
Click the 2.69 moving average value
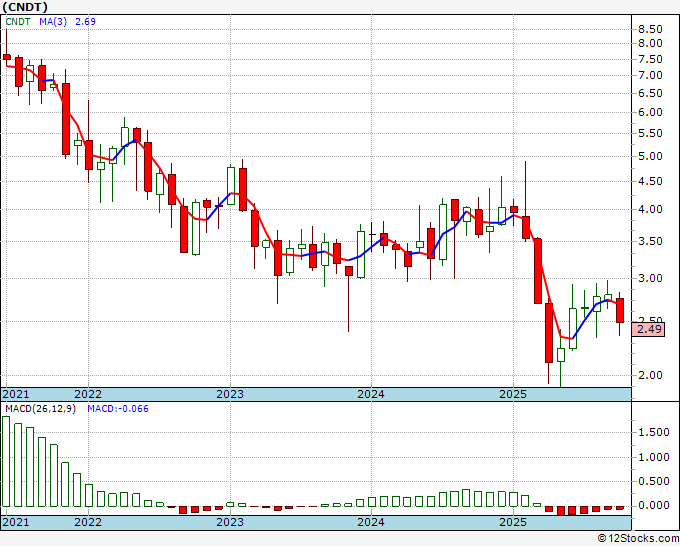coord(85,22)
